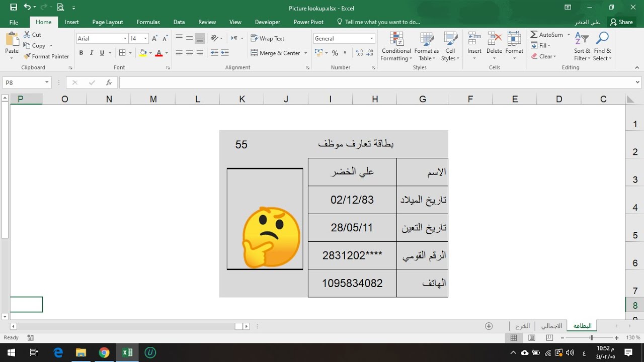
Task: Apply yellow fill color bucket
Action: pyautogui.click(x=143, y=53)
